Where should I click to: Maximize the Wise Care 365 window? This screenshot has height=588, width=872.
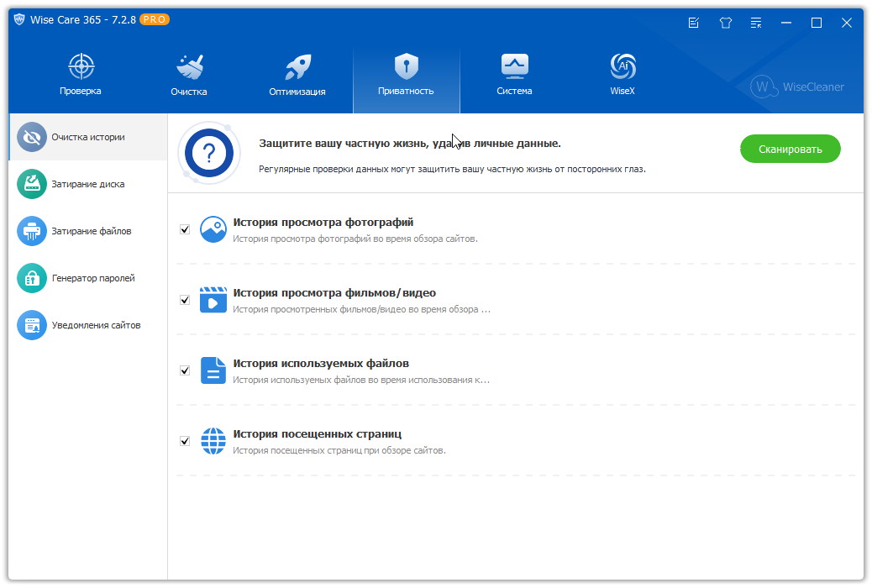point(817,23)
